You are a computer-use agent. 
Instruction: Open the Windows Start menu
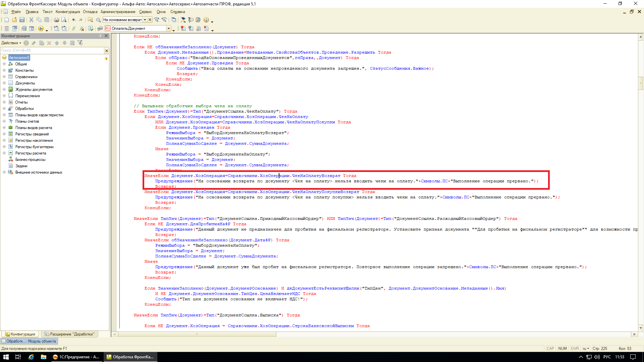pyautogui.click(x=6, y=357)
